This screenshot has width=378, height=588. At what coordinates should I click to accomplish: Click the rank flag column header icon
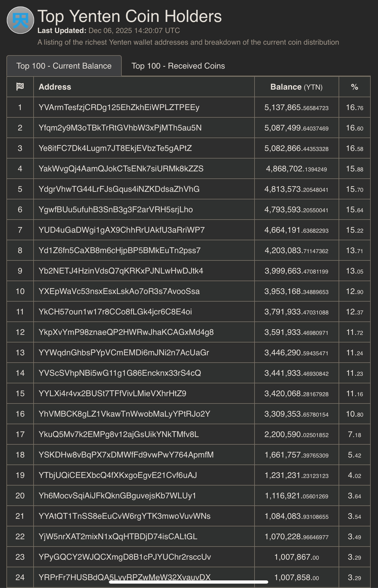coord(20,87)
